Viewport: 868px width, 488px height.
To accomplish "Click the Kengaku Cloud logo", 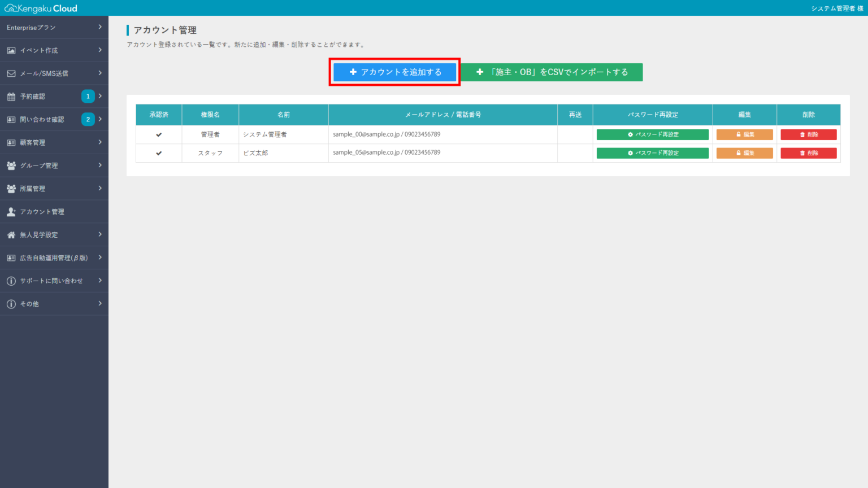I will tap(41, 8).
